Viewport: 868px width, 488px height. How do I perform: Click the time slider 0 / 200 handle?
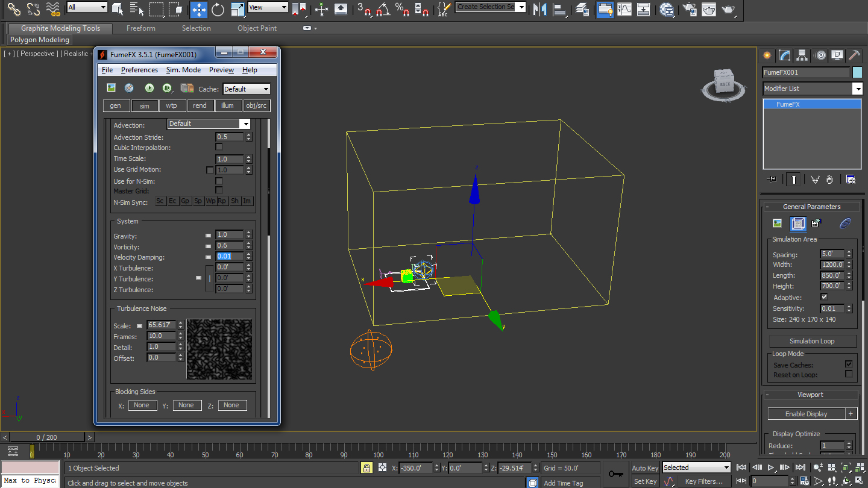(x=47, y=437)
